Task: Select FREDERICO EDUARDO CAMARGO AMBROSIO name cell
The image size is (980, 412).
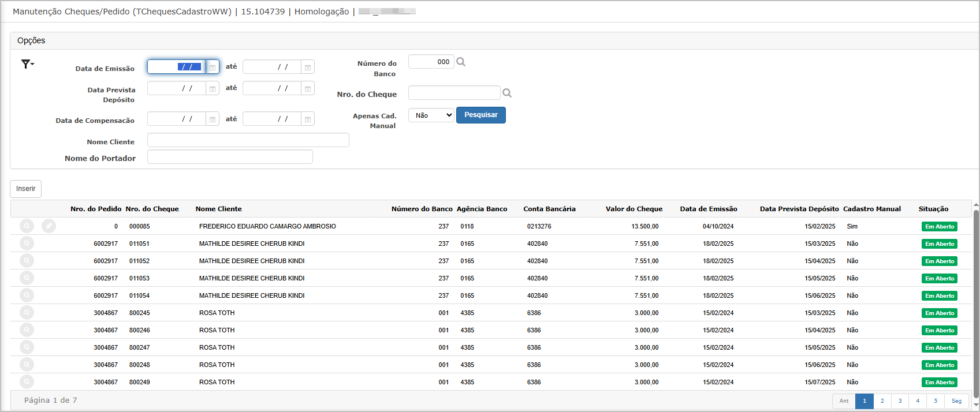Action: coord(267,226)
